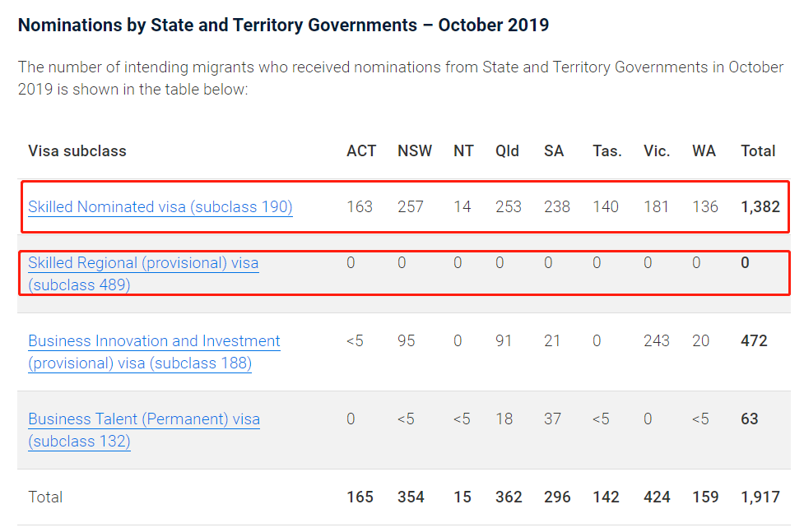Viewport: 804px width, 532px height.
Task: Click the Qld column header
Action: coord(507,151)
